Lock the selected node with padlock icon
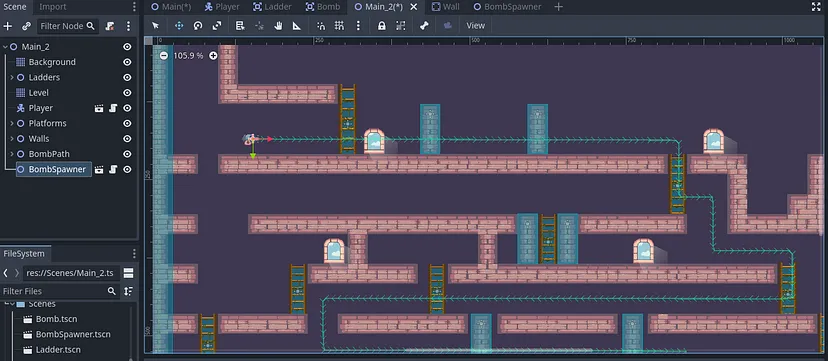 tap(382, 25)
